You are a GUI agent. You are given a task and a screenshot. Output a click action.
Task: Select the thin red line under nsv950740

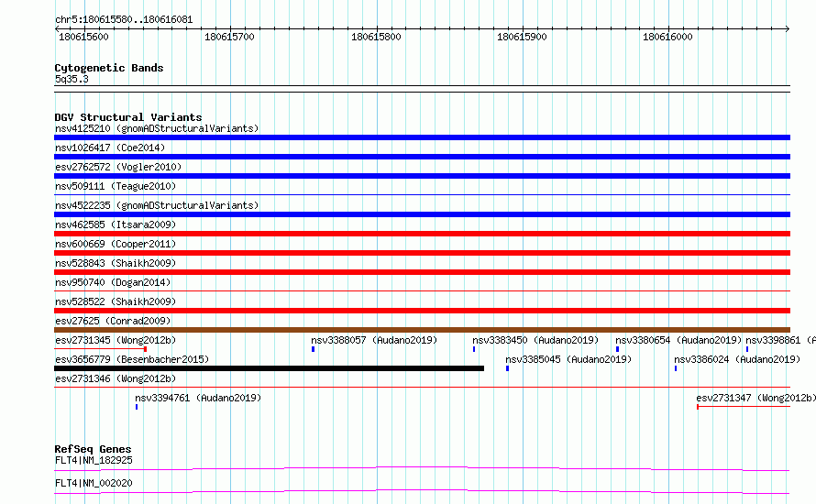[422, 291]
